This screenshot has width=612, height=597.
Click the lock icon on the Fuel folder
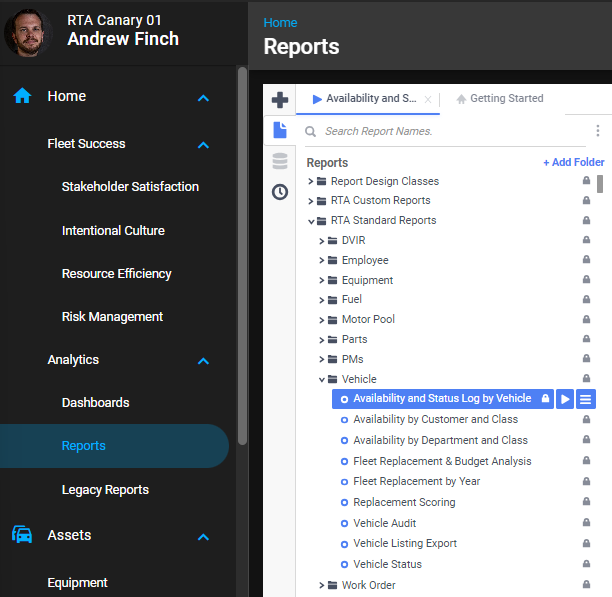coord(587,300)
